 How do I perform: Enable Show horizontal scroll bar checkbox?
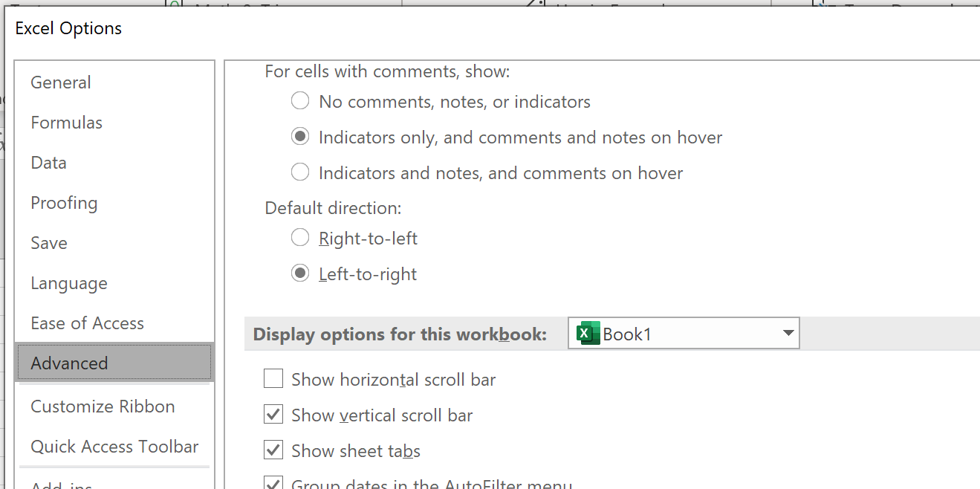point(273,379)
